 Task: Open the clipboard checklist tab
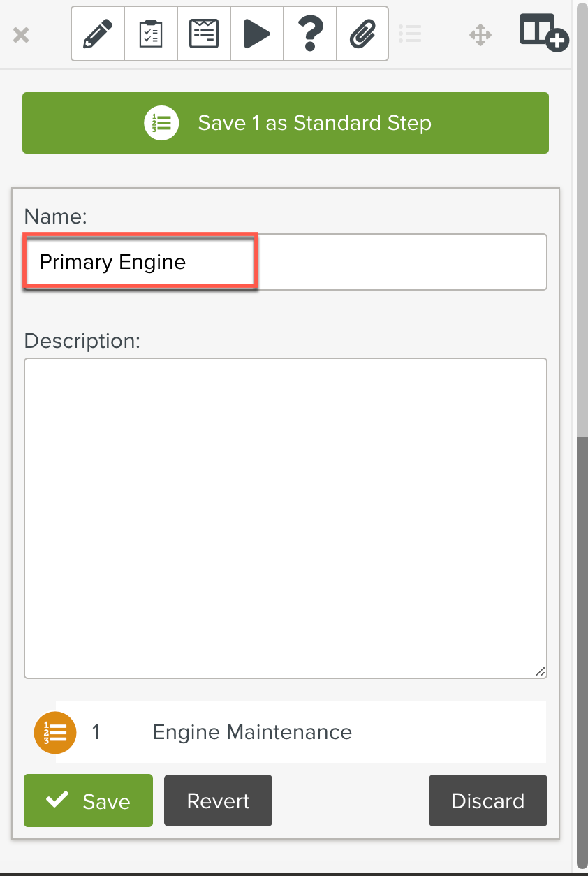(x=151, y=34)
